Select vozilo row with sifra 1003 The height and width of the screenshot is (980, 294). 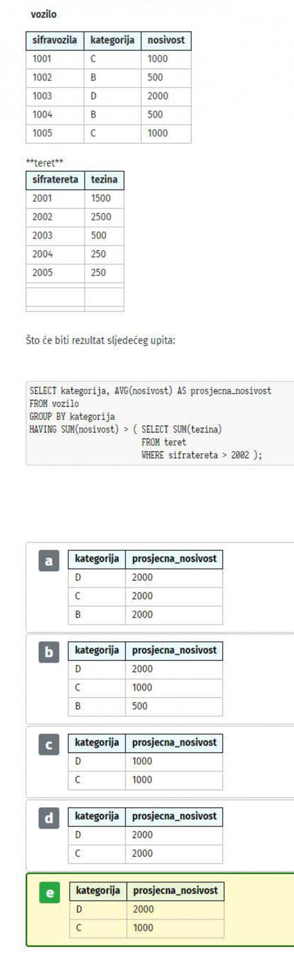point(108,96)
